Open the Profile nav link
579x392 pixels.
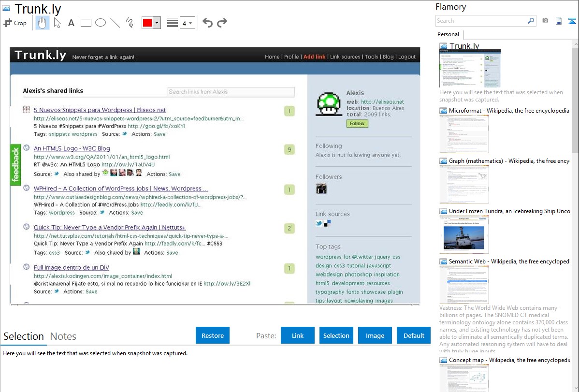click(291, 57)
